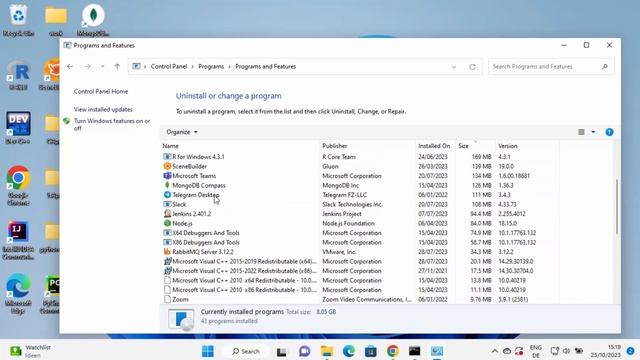
Task: Open the MongoDB desktop shortcut
Action: pyautogui.click(x=93, y=20)
